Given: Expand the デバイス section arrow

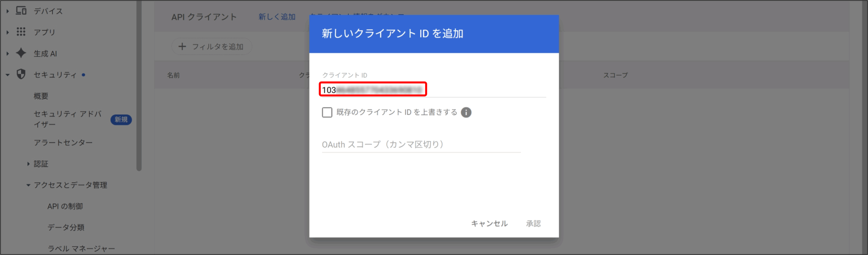Looking at the screenshot, I should point(7,11).
